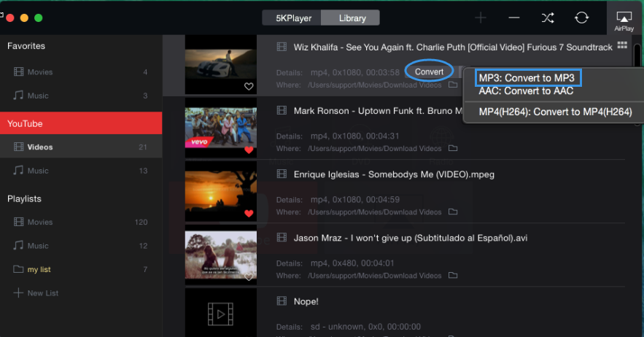Screen dimensions: 644x337
Task: Choose MP3: Convert to MP3
Action: (527, 77)
